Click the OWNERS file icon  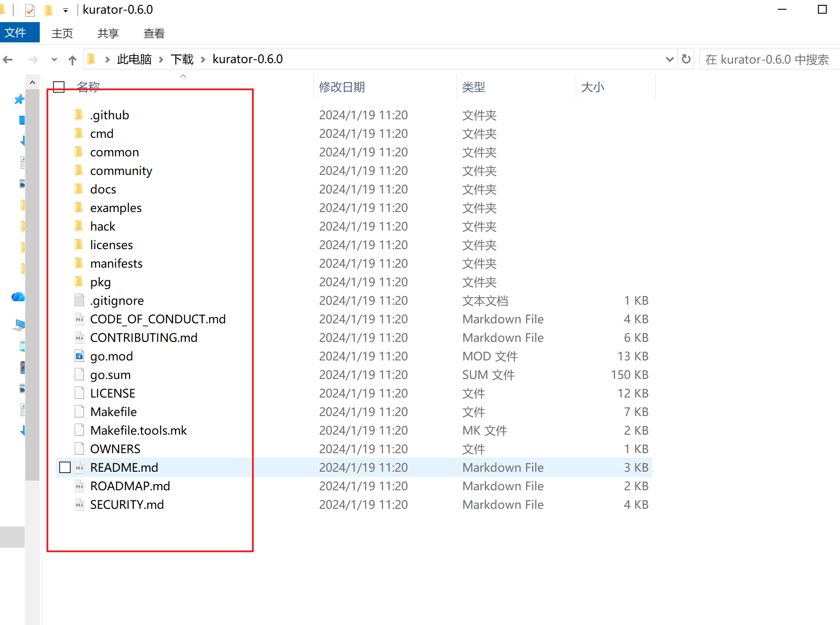80,449
